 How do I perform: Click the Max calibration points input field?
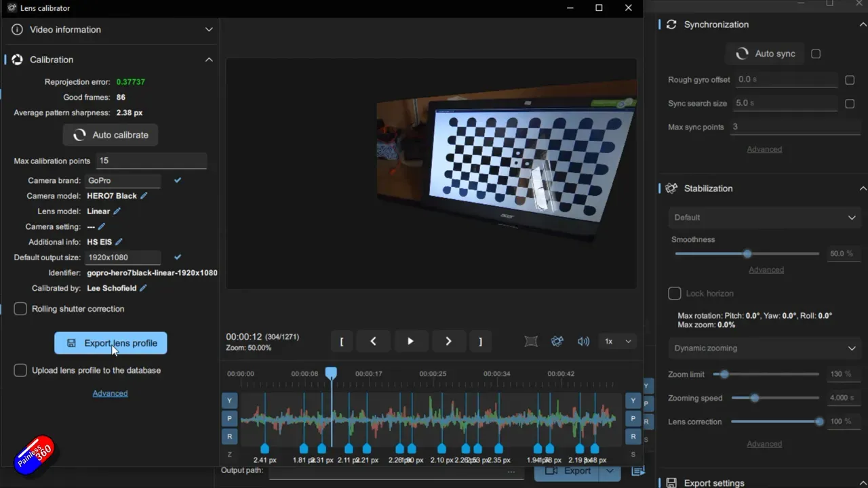tap(151, 161)
